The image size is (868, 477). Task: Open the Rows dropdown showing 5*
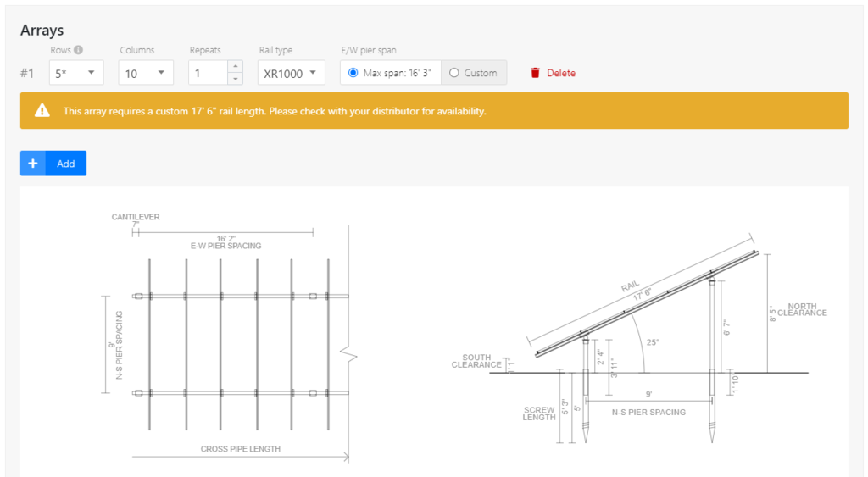click(76, 73)
